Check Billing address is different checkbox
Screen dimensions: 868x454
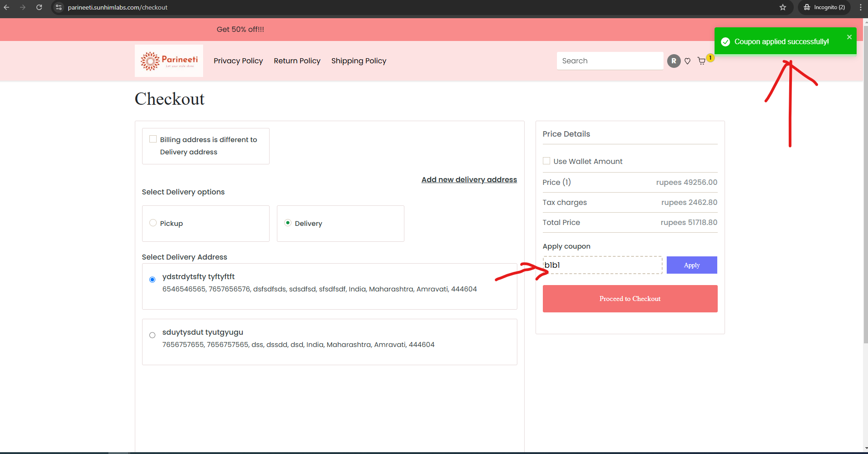[x=153, y=139]
